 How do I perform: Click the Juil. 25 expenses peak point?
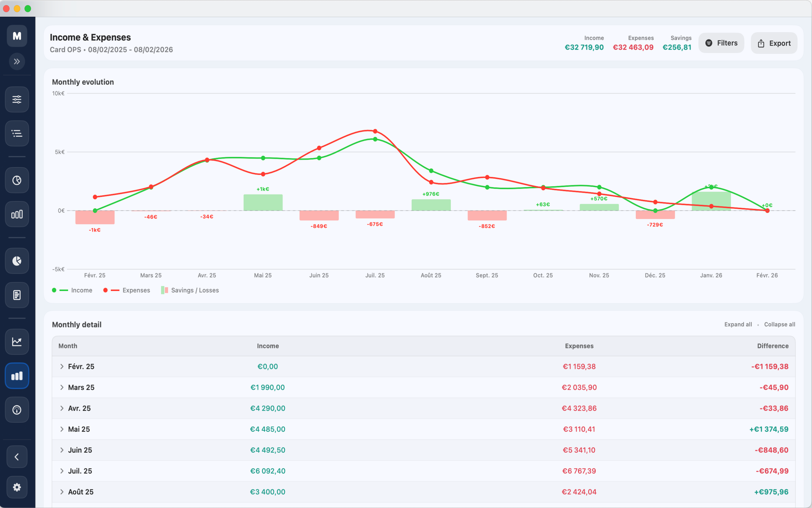point(375,131)
